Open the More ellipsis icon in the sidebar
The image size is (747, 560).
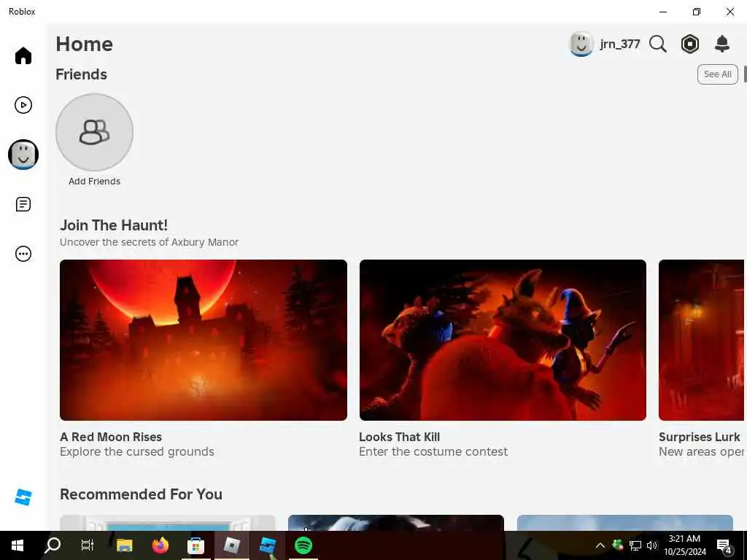click(x=23, y=254)
